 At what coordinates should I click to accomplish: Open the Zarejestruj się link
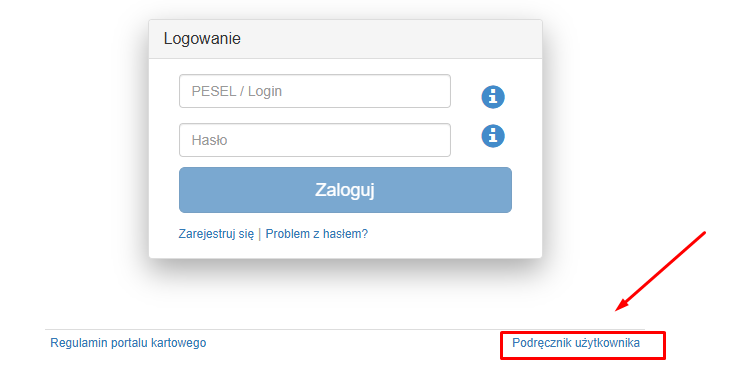[216, 234]
